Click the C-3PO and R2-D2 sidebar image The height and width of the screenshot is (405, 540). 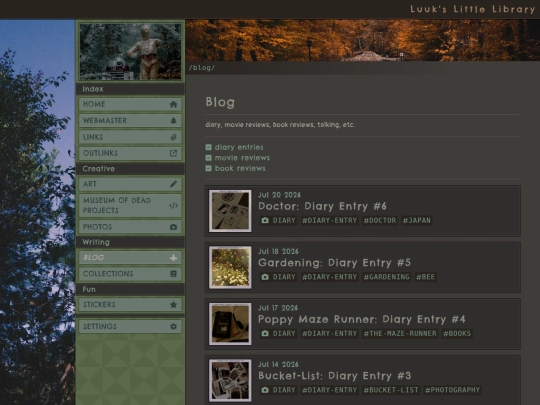pyautogui.click(x=130, y=51)
